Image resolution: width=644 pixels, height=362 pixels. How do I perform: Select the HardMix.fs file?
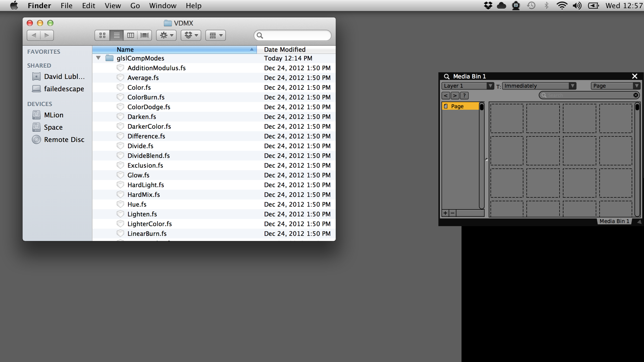pyautogui.click(x=214, y=195)
